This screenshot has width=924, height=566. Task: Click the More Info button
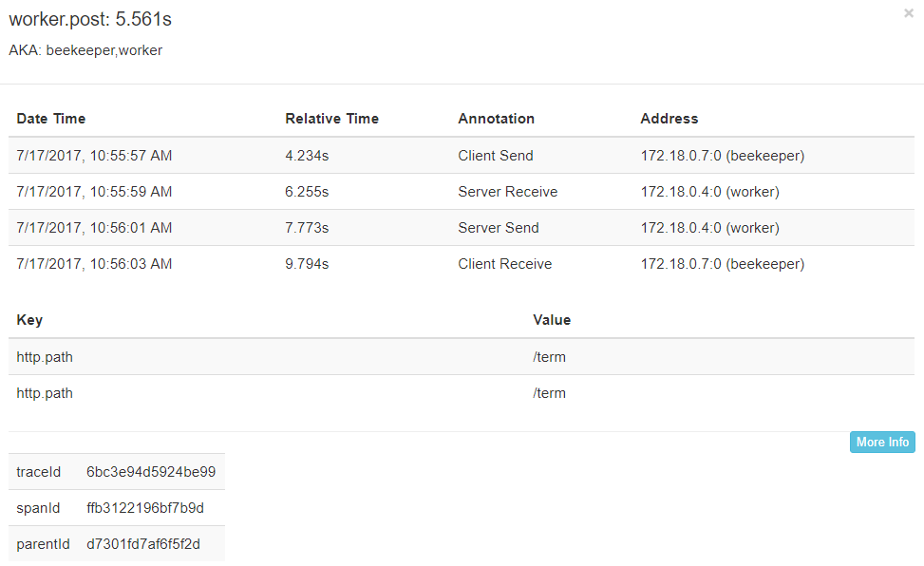[882, 442]
